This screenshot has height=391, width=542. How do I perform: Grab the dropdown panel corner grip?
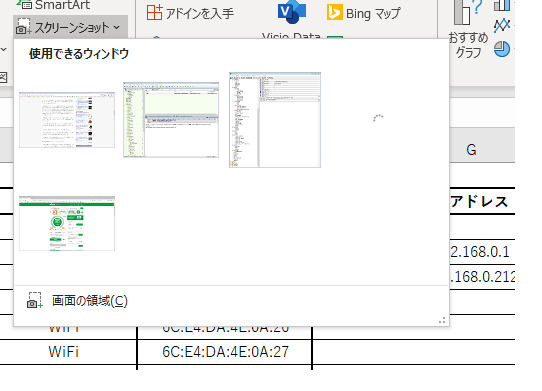[442, 320]
